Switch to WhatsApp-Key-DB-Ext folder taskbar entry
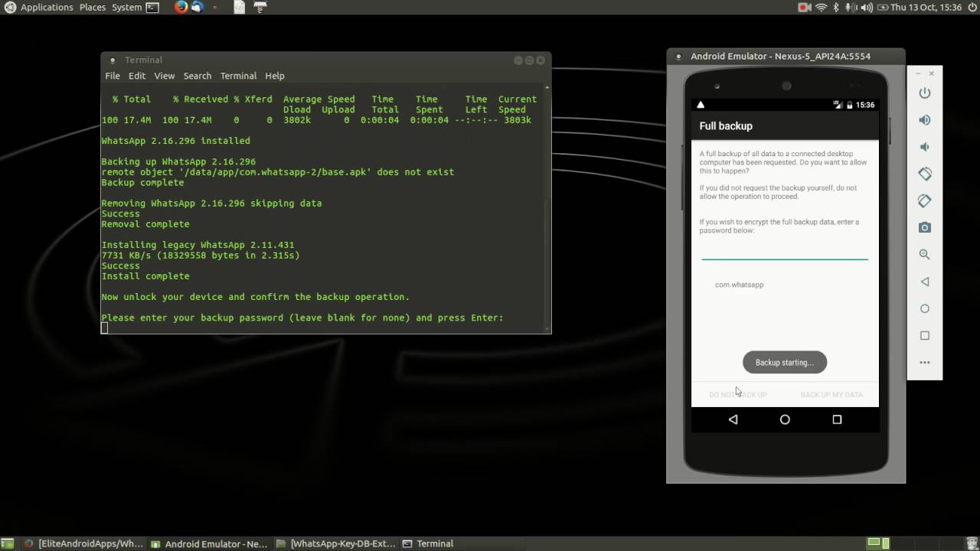 click(x=336, y=543)
